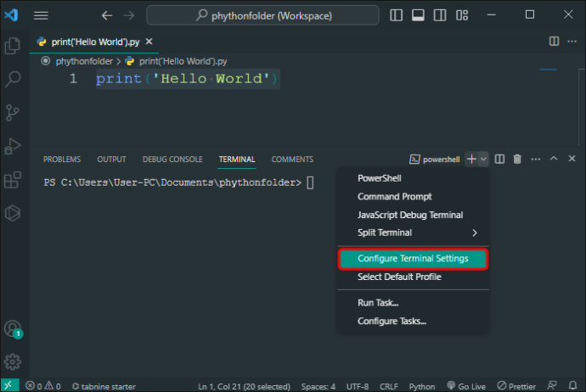
Task: Select the TERMINAL tab
Action: (237, 160)
